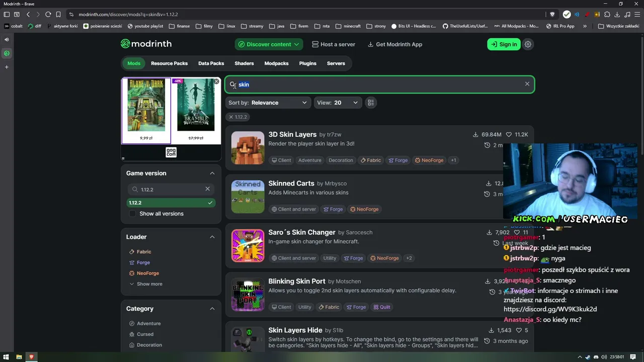
Task: Bookmark this page in Brave
Action: (x=58, y=15)
